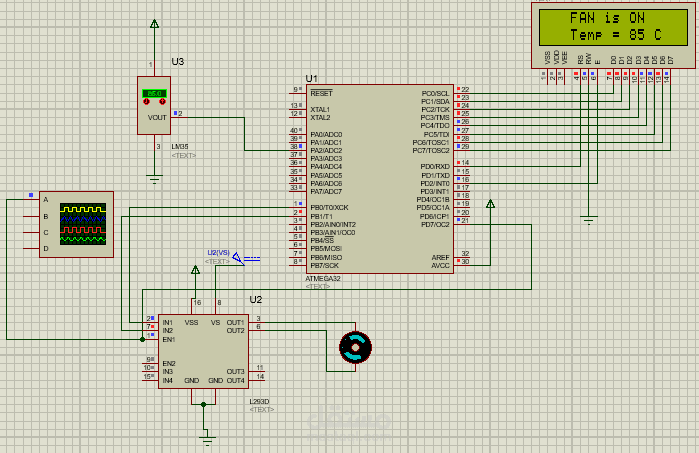This screenshot has height=453, width=699.
Task: Click the PB1/T1 pin label
Action: (321, 217)
